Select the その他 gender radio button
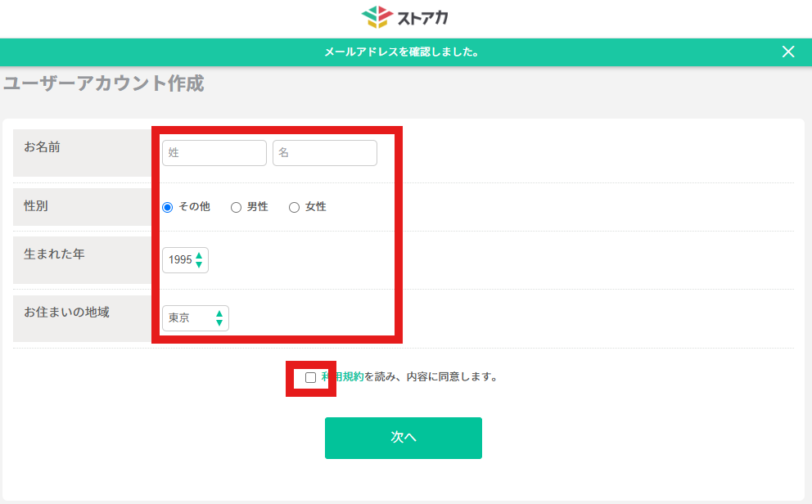 click(168, 207)
